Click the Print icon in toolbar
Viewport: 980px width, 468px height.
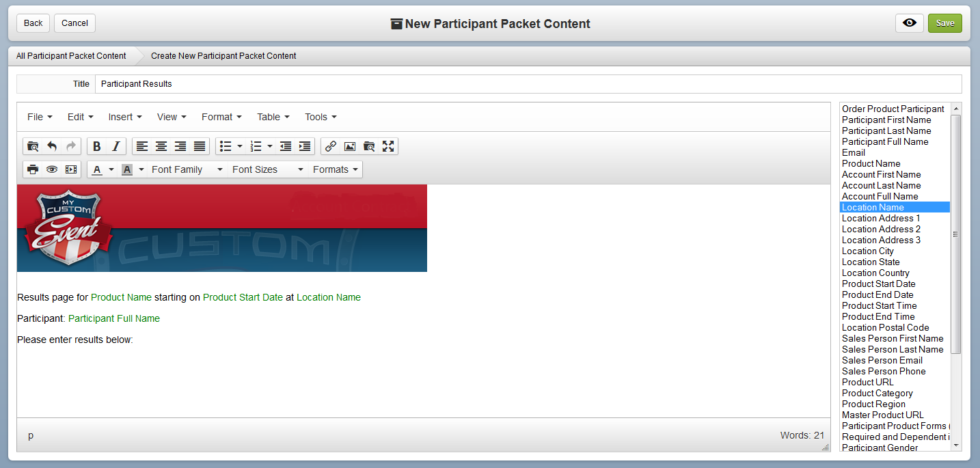pos(33,169)
